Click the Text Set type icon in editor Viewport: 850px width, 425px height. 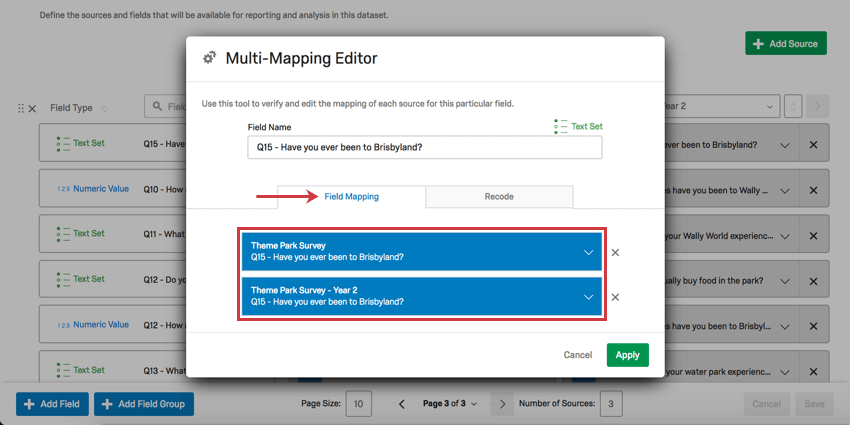561,126
